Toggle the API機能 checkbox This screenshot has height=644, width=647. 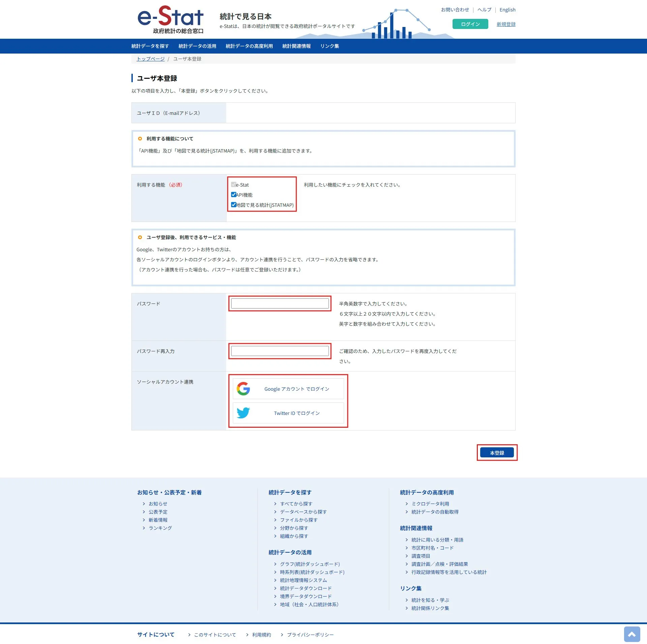(234, 194)
